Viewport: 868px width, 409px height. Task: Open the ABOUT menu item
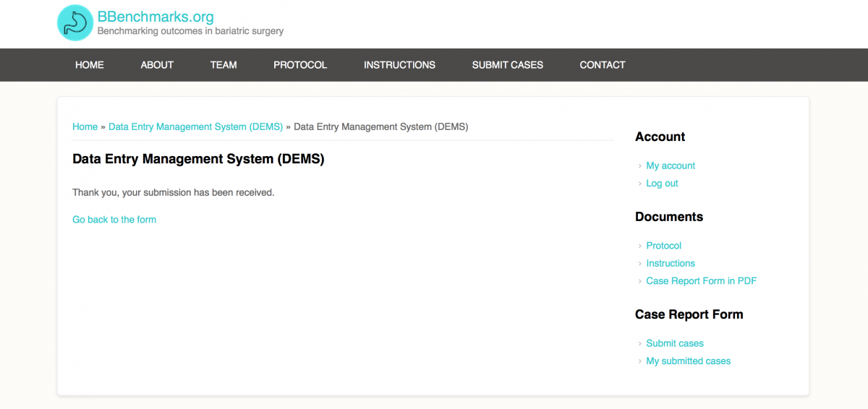(157, 65)
